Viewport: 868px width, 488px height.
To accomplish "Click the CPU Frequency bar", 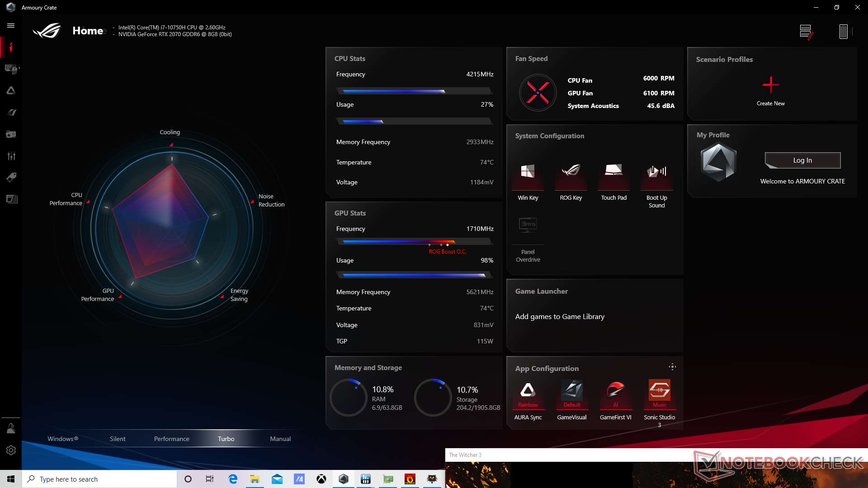I will [415, 91].
